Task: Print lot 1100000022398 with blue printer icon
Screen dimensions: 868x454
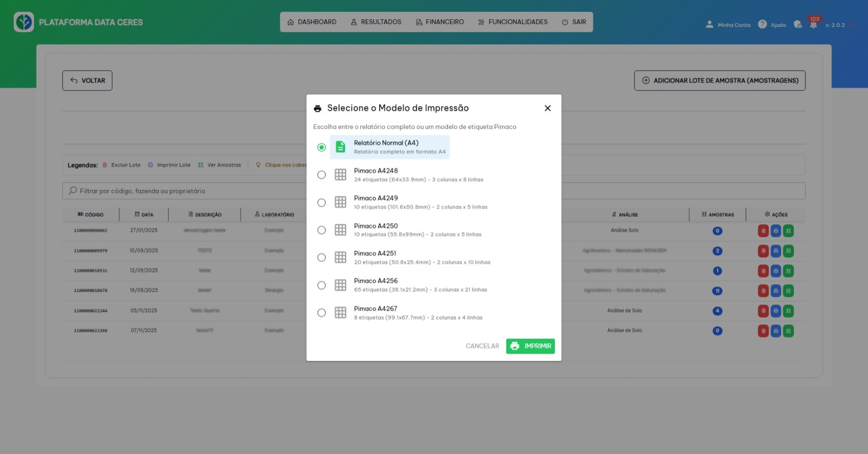Action: (776, 331)
